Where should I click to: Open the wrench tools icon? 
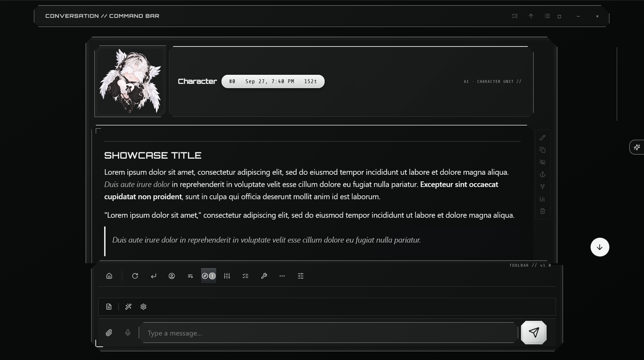coord(264,276)
